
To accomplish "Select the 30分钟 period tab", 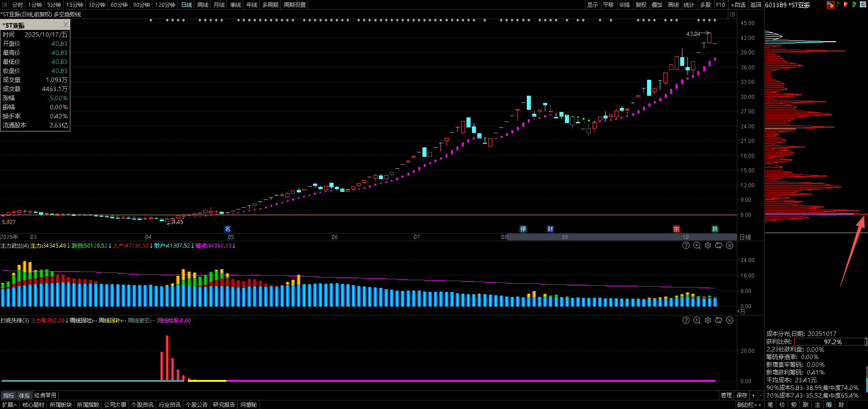I will tap(97, 5).
